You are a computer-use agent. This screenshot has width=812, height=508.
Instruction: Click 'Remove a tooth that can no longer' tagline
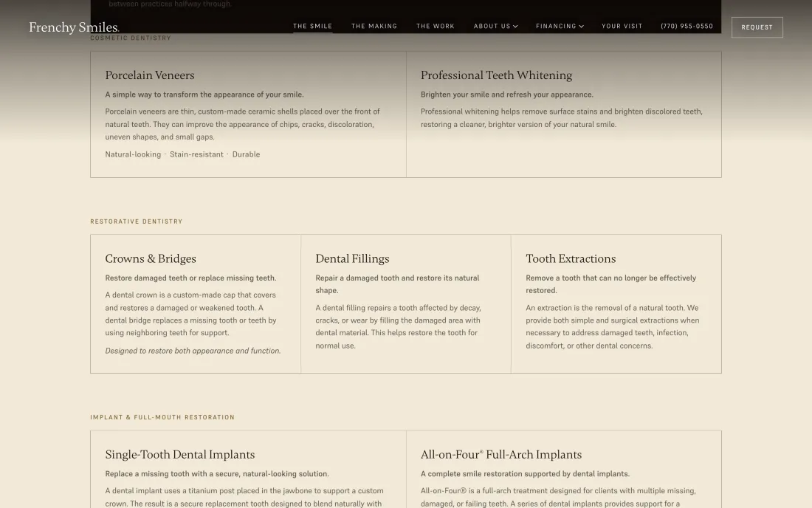click(x=611, y=284)
